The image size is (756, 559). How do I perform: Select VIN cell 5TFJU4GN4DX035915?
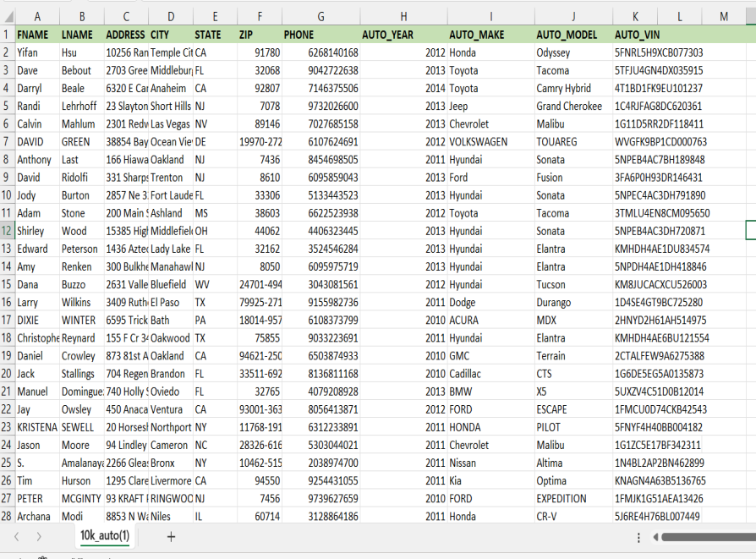[x=659, y=70]
